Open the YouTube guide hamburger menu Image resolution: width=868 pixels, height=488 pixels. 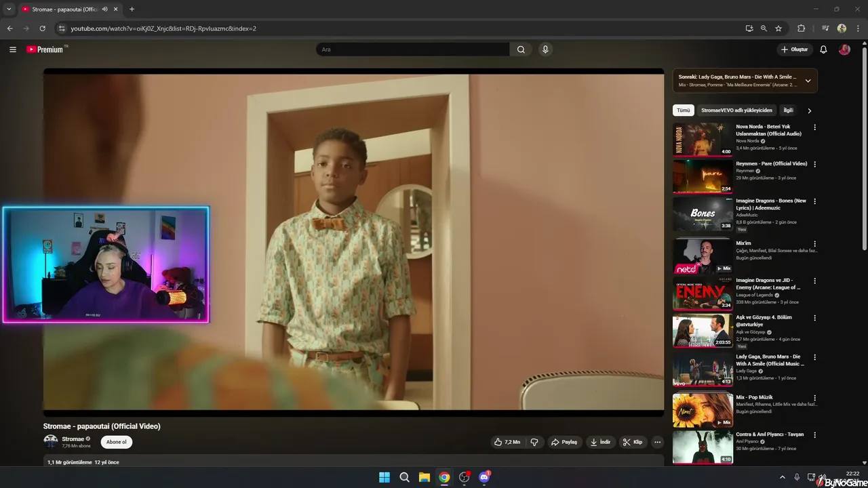[12, 49]
